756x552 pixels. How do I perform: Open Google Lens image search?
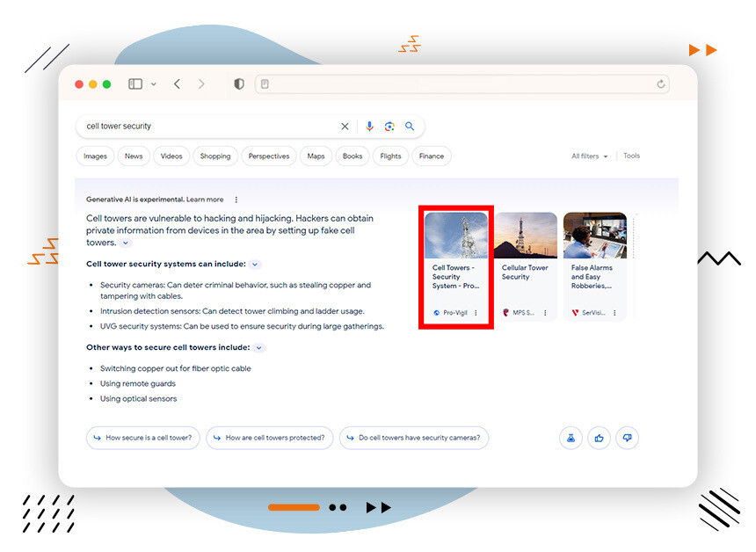389,127
